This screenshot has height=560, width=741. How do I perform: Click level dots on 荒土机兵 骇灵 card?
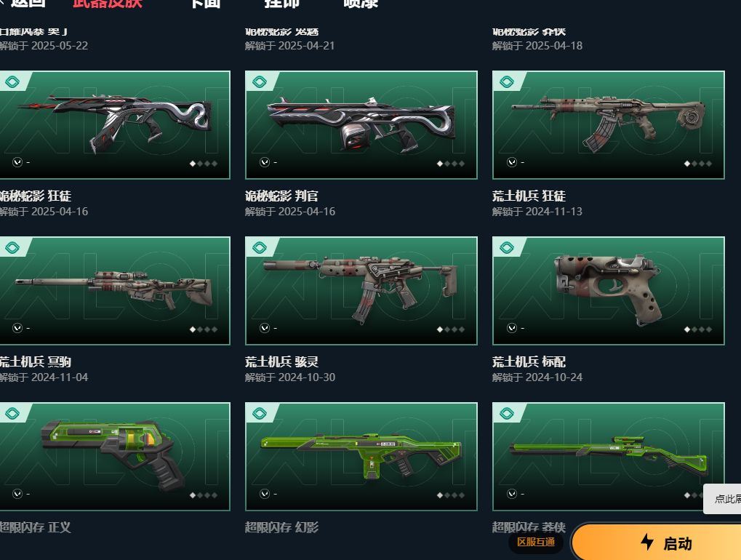(451, 329)
